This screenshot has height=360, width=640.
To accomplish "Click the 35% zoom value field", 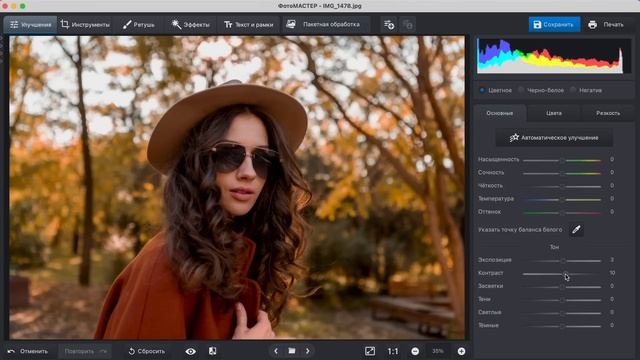I will [438, 351].
